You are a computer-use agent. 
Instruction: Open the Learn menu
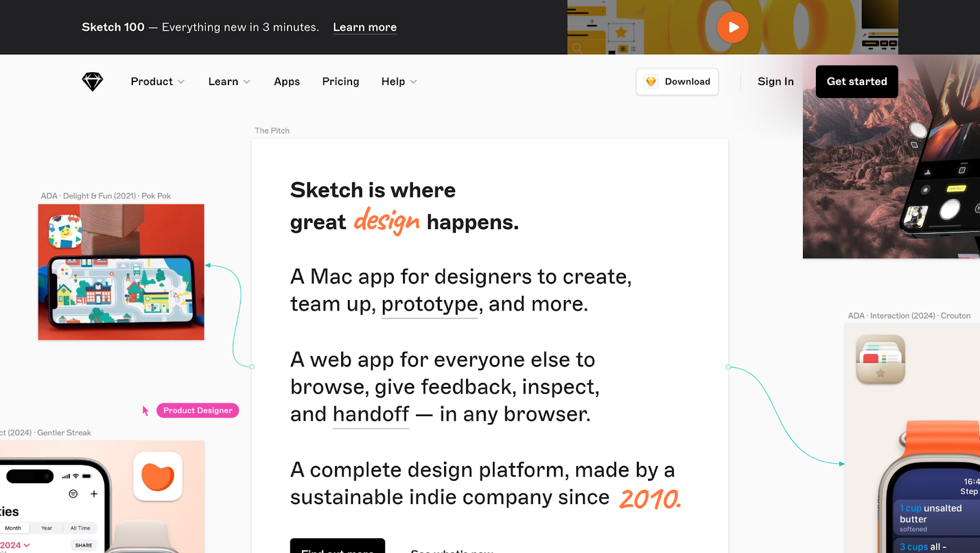coord(229,81)
